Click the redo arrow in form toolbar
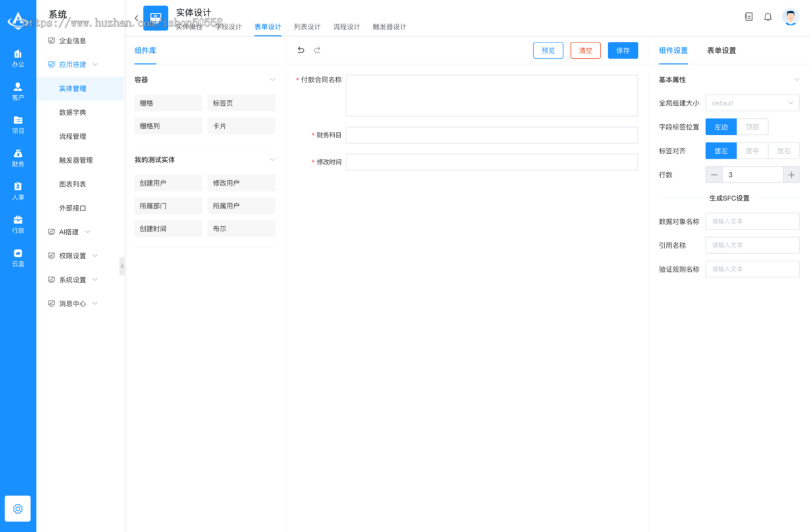The image size is (810, 532). click(317, 50)
